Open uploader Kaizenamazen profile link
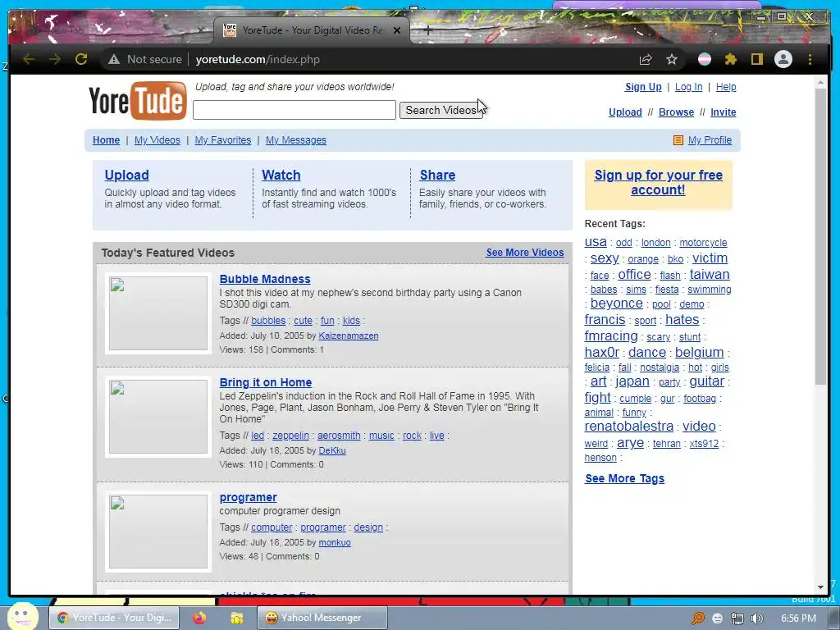This screenshot has width=840, height=630. coord(349,336)
